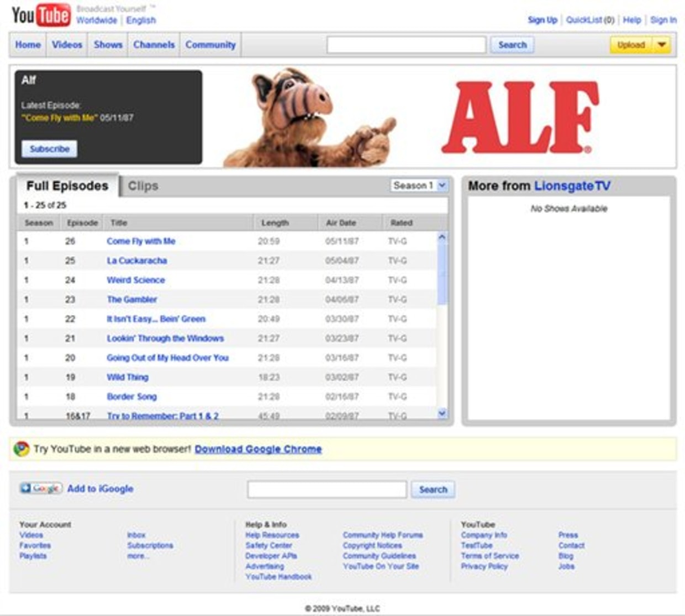Screen dimensions: 685x616
Task: Open the YouTube Handbook footer link
Action: tap(278, 577)
